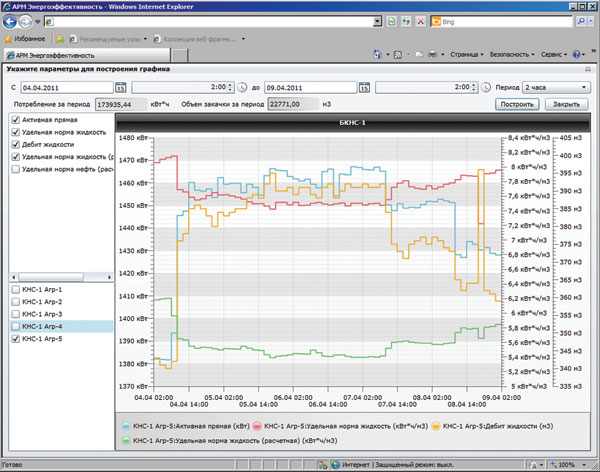Open the Страница menu

(467, 55)
